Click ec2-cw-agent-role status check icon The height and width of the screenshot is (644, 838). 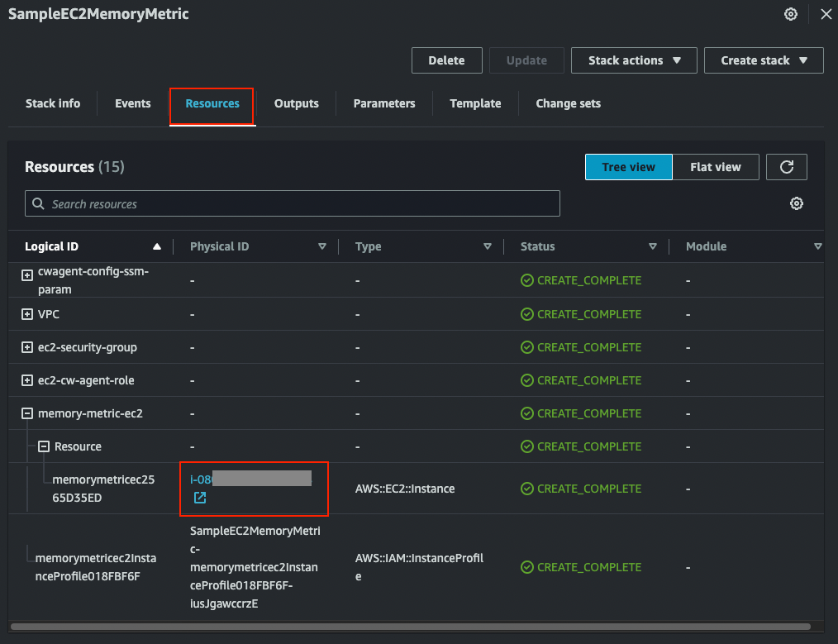[x=527, y=380]
